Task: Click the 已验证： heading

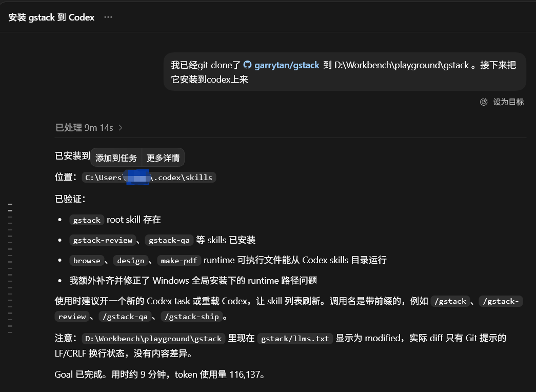Action: point(70,199)
